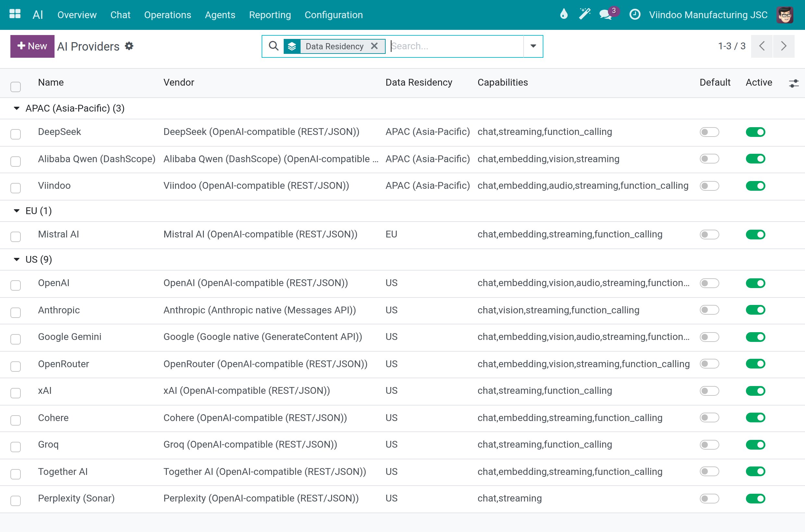The image size is (805, 532).
Task: Sort by the Vendor column header
Action: pos(179,82)
